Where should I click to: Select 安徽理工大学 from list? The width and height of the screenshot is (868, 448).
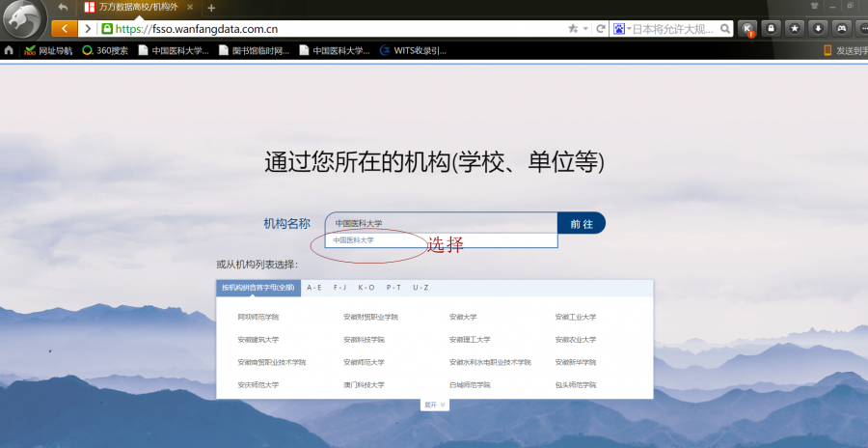click(470, 339)
